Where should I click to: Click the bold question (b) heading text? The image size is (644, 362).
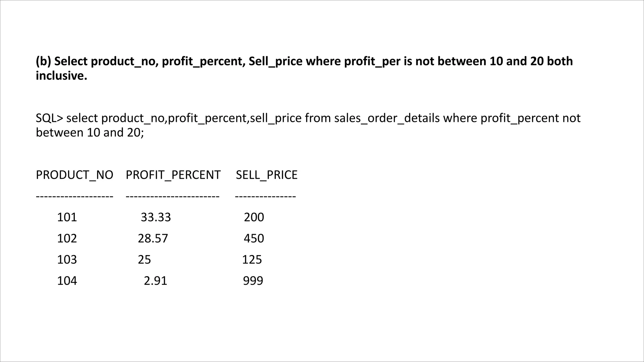click(x=304, y=68)
